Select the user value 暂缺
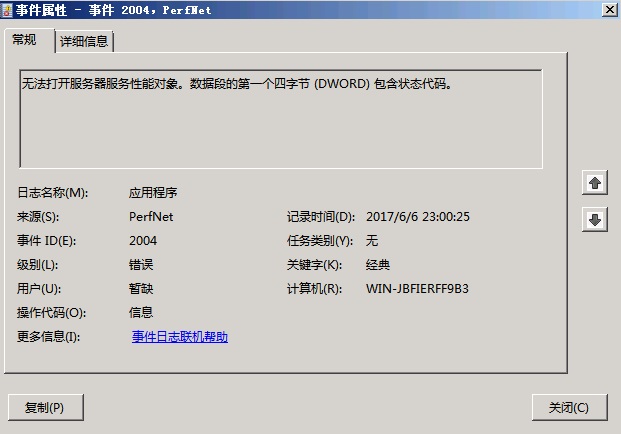 pos(141,289)
